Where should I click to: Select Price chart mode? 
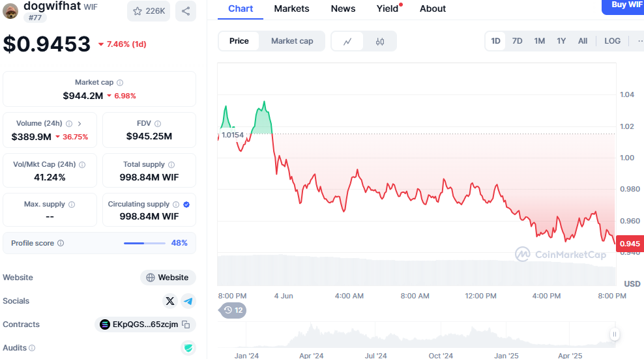tap(239, 41)
